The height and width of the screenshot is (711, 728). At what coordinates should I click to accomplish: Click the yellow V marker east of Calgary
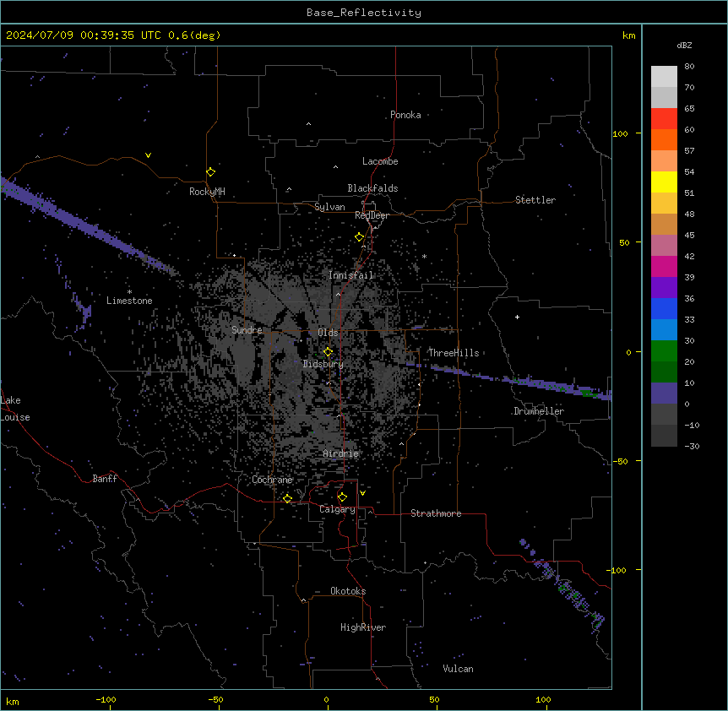click(x=362, y=493)
